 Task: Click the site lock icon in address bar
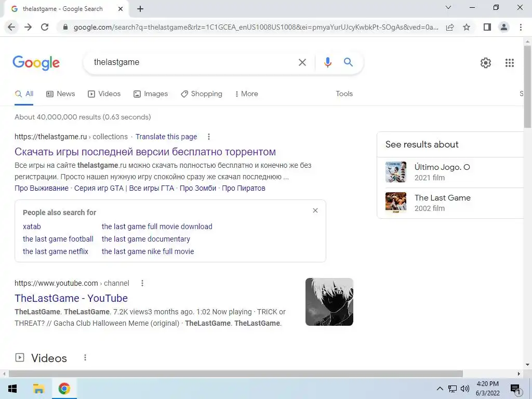[65, 27]
